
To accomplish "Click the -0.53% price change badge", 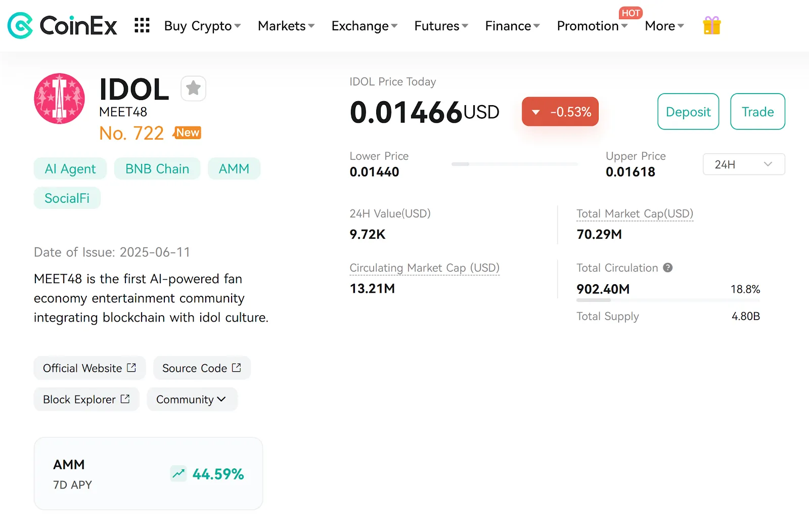I will click(560, 111).
